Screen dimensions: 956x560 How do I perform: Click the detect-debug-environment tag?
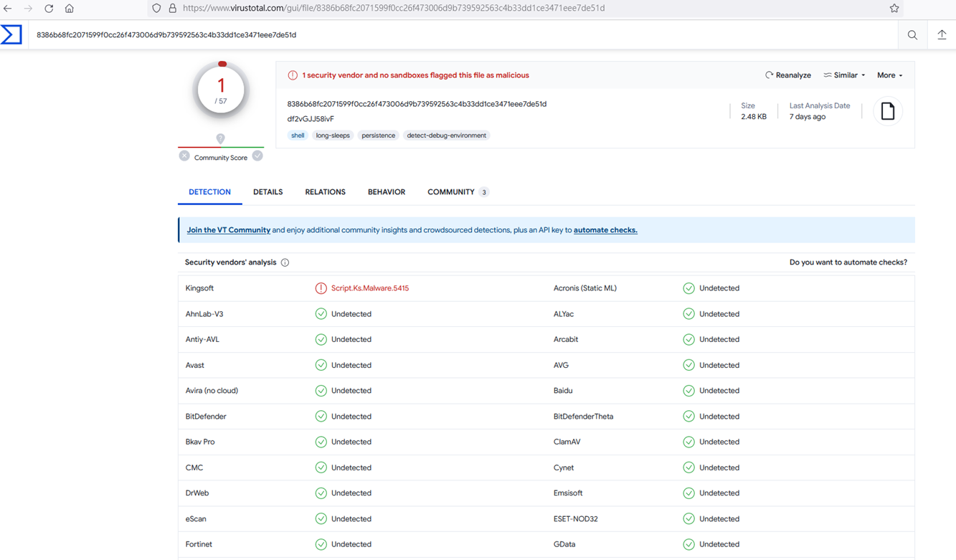coord(446,136)
